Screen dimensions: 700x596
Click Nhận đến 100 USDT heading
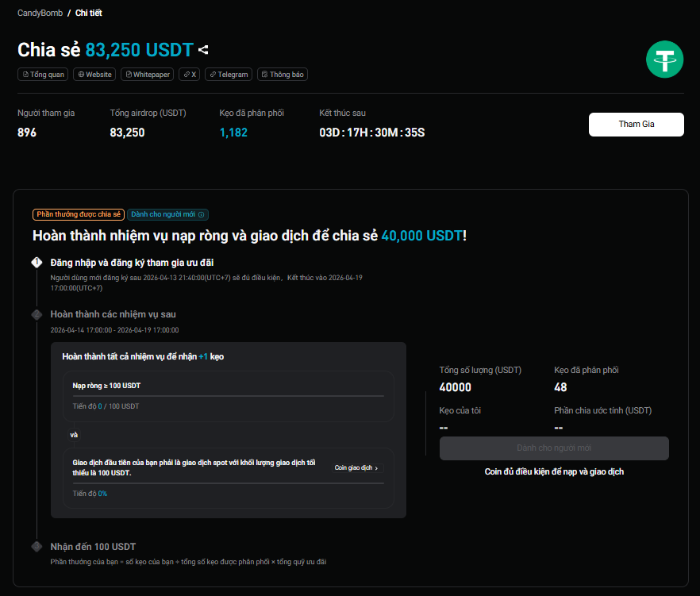(x=93, y=547)
